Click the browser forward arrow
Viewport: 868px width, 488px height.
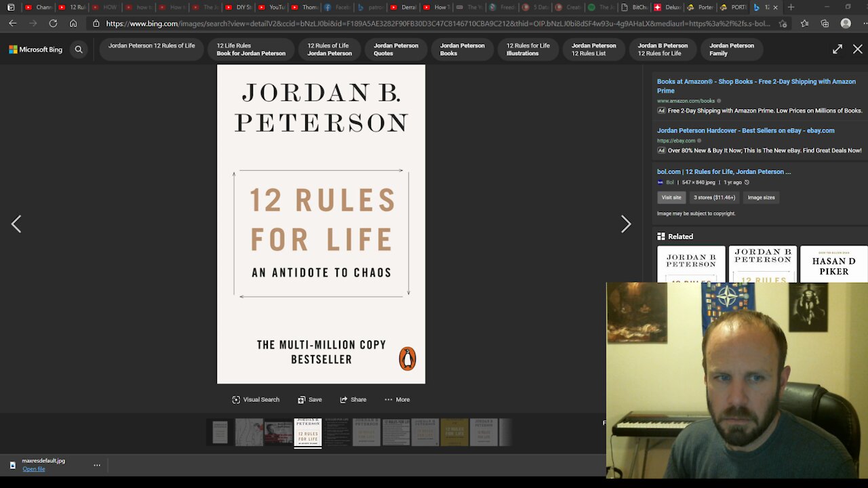[33, 23]
